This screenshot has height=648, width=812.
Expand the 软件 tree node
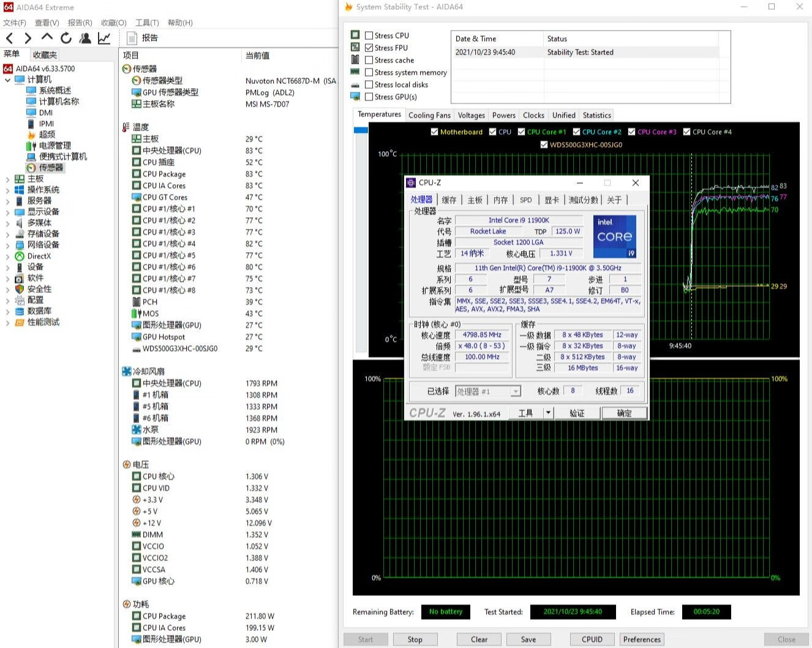(x=7, y=278)
